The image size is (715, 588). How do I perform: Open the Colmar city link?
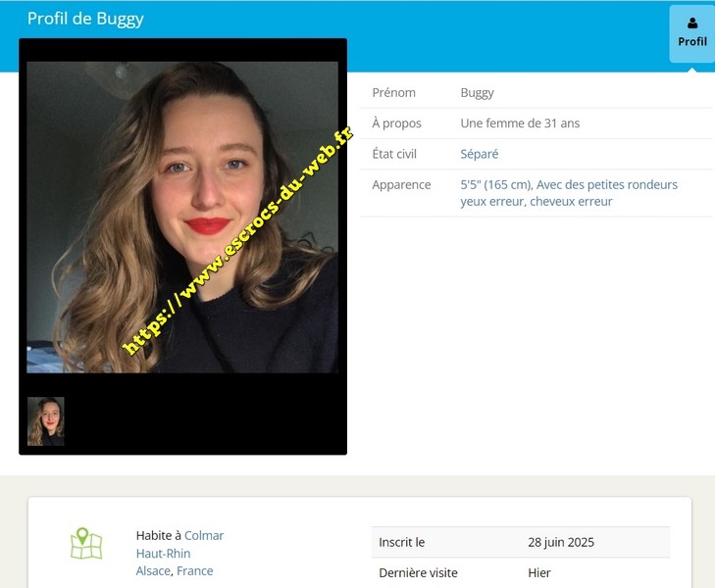[204, 535]
